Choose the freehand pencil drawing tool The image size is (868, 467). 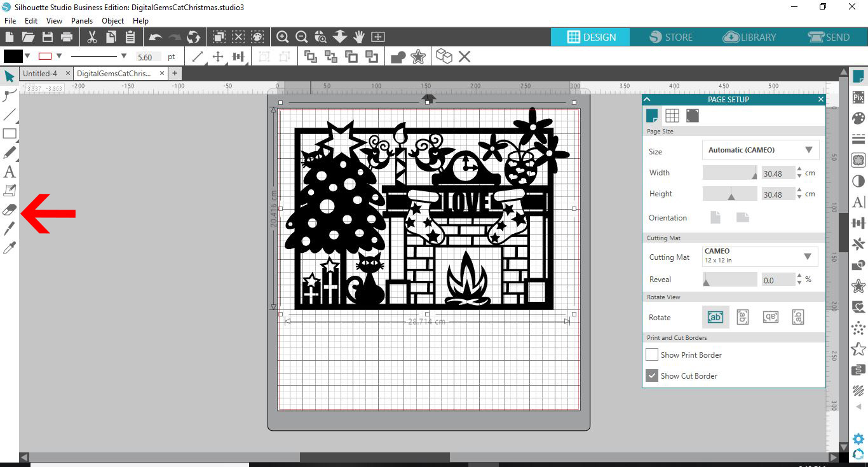10,152
